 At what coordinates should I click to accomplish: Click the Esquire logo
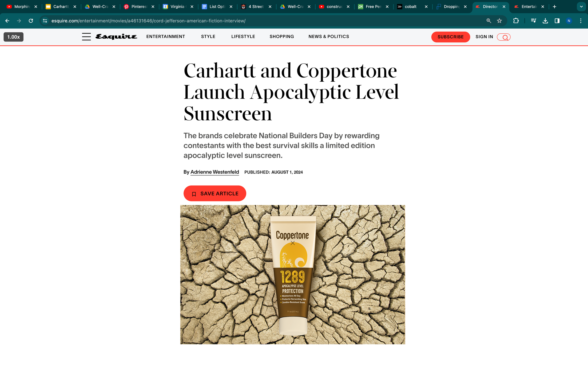[x=116, y=36]
